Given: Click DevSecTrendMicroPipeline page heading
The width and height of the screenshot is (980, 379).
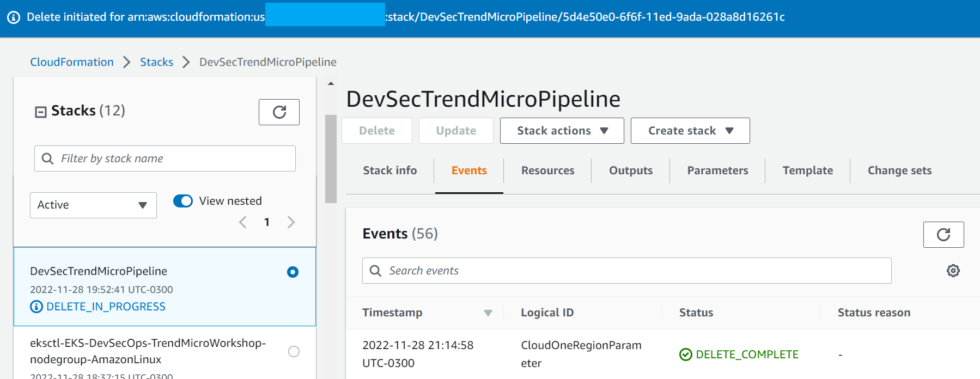Looking at the screenshot, I should (x=483, y=99).
